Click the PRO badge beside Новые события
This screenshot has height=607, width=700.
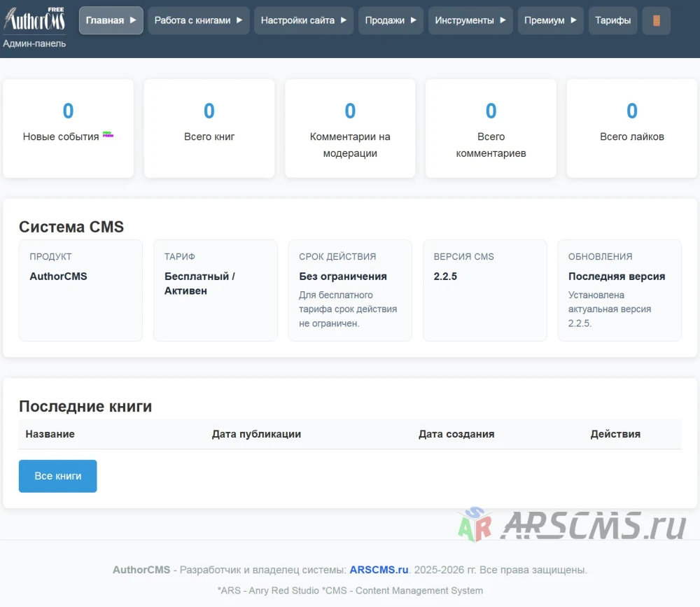tap(108, 134)
